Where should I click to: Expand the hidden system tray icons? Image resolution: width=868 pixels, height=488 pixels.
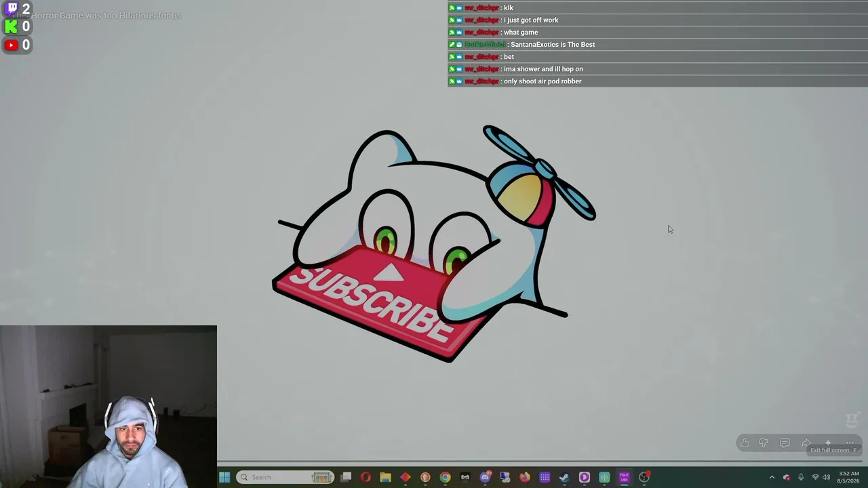772,477
